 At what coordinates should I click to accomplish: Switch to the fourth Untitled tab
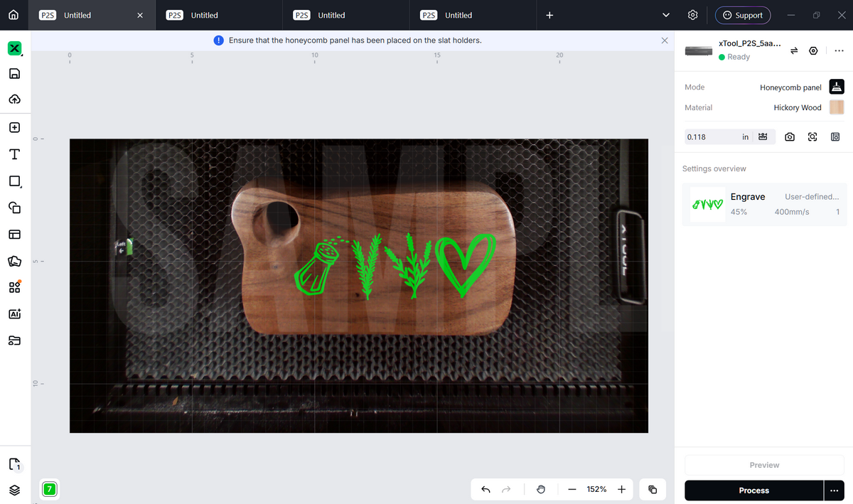pyautogui.click(x=474, y=15)
